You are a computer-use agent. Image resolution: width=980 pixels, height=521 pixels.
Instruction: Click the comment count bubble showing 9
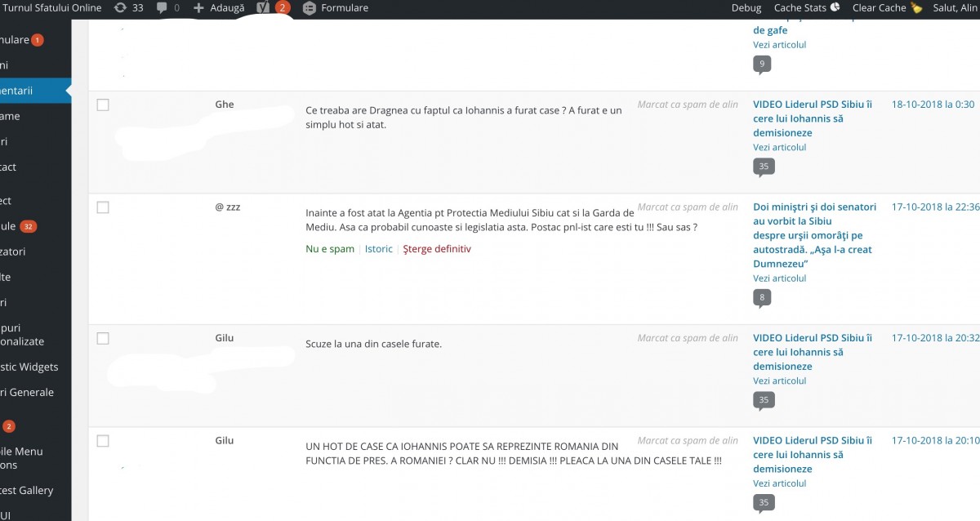[x=762, y=64]
